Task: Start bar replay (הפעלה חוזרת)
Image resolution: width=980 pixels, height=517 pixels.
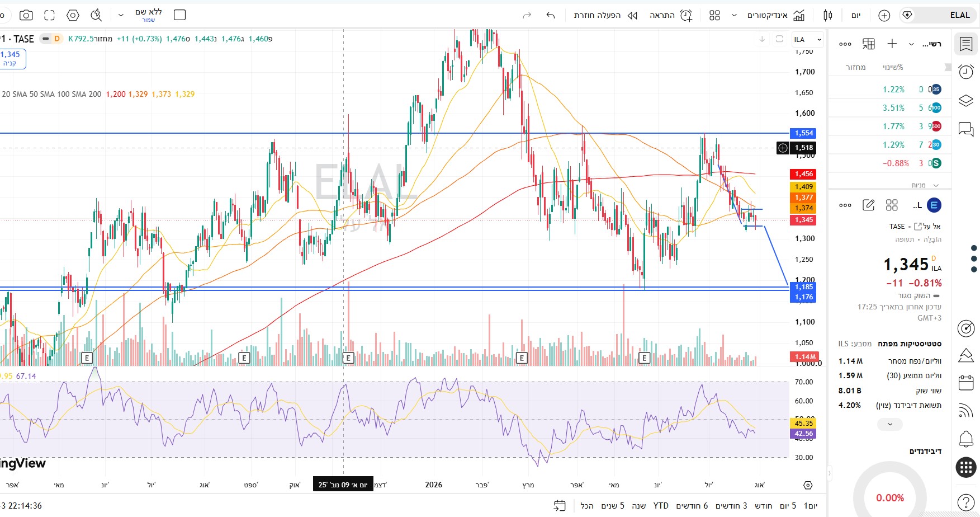Action: (x=605, y=15)
